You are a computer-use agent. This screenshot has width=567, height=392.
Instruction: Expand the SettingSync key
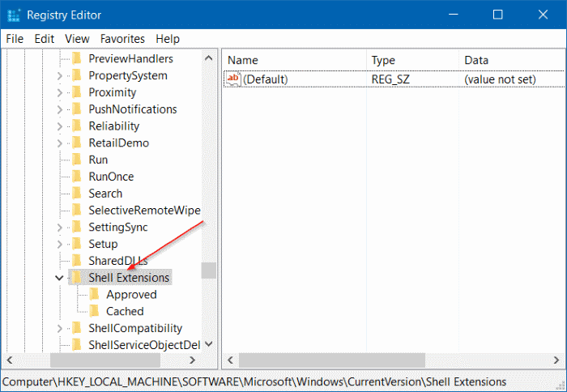tap(60, 228)
